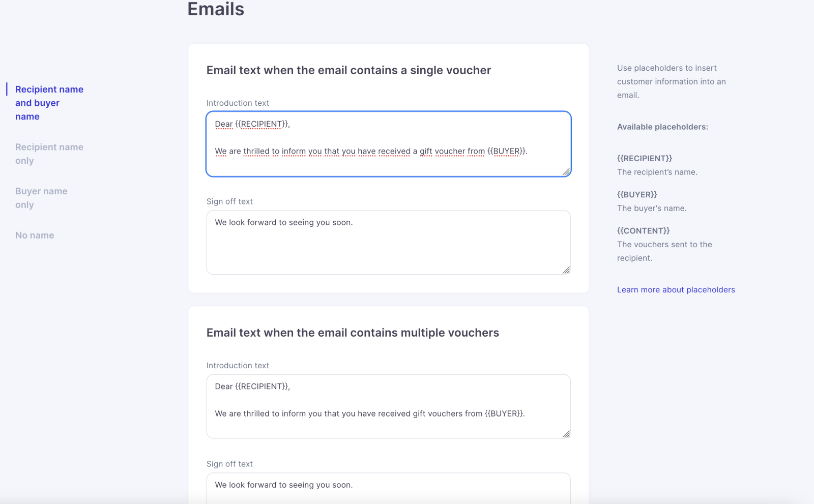
Task: Click the "Sign off text" label for multiple vouchers
Action: pos(229,464)
